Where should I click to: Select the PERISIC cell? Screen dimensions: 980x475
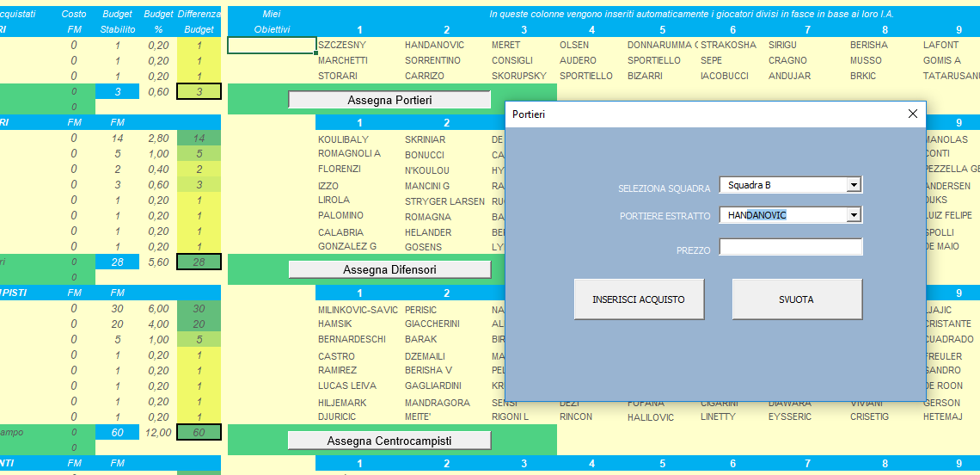click(x=420, y=310)
